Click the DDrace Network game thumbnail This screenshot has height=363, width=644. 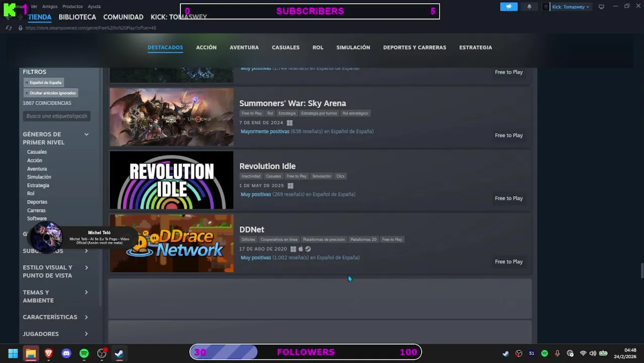point(171,244)
